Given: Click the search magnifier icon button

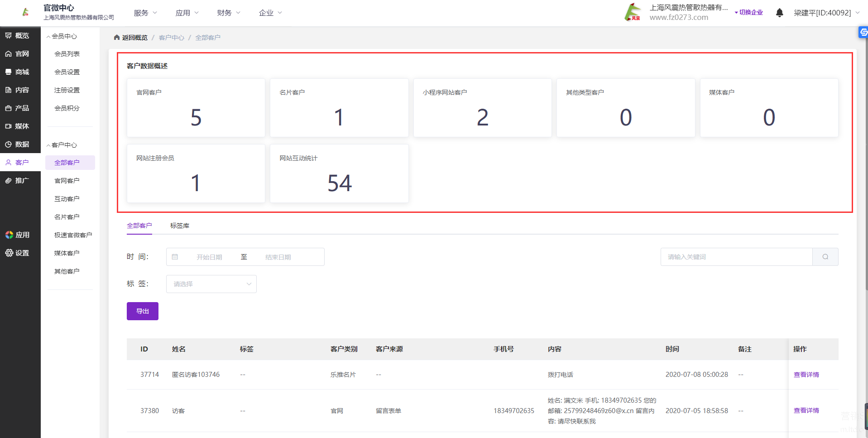Looking at the screenshot, I should (x=825, y=257).
